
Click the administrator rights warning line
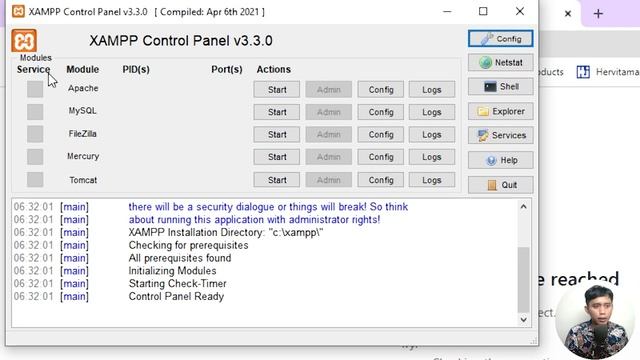254,220
